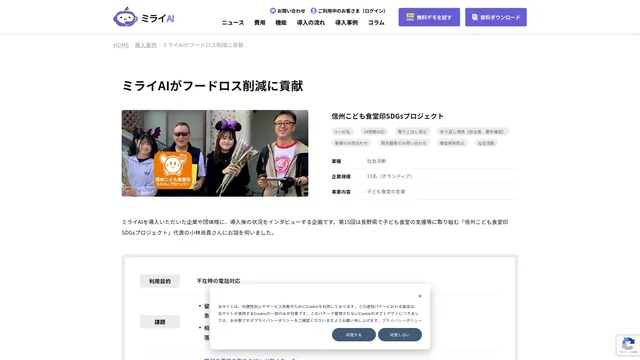This screenshot has height=360, width=640.
Task: Click 同意しない button in cookie banner
Action: click(400, 335)
